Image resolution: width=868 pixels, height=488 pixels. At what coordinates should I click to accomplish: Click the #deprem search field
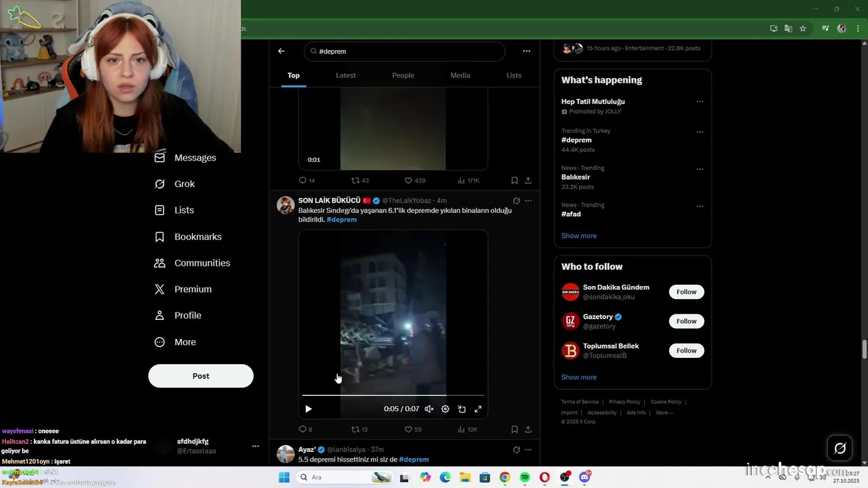point(405,51)
